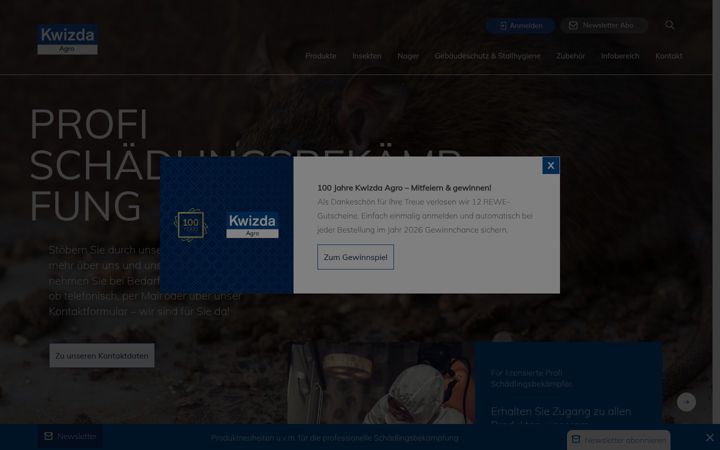
Task: Click the Zum Gewinnspiel button
Action: click(x=355, y=257)
